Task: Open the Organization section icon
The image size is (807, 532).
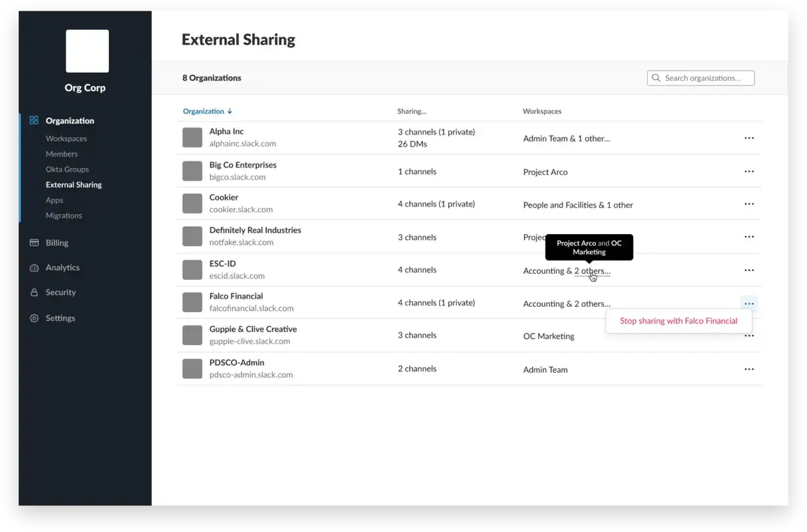Action: pyautogui.click(x=34, y=120)
